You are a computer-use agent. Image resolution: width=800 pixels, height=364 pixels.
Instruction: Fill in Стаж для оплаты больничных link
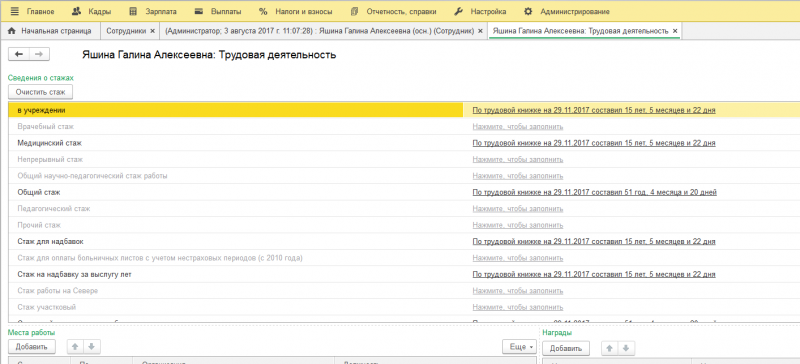point(518,258)
